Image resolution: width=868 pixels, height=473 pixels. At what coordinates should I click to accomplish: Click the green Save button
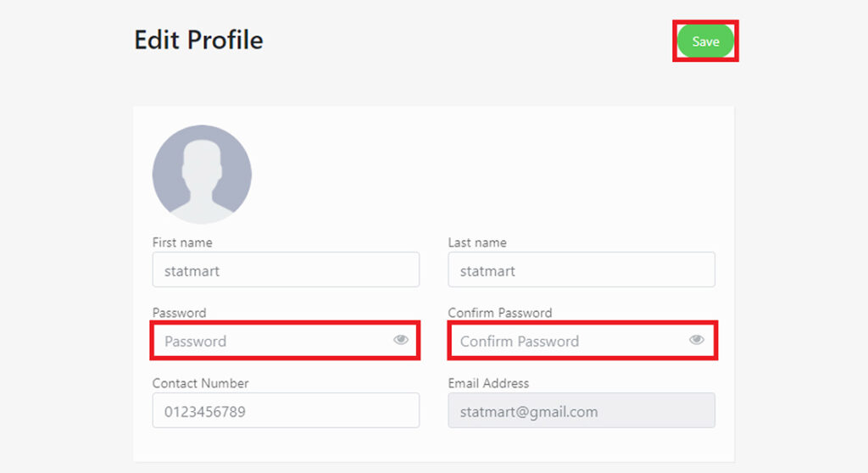(x=706, y=42)
